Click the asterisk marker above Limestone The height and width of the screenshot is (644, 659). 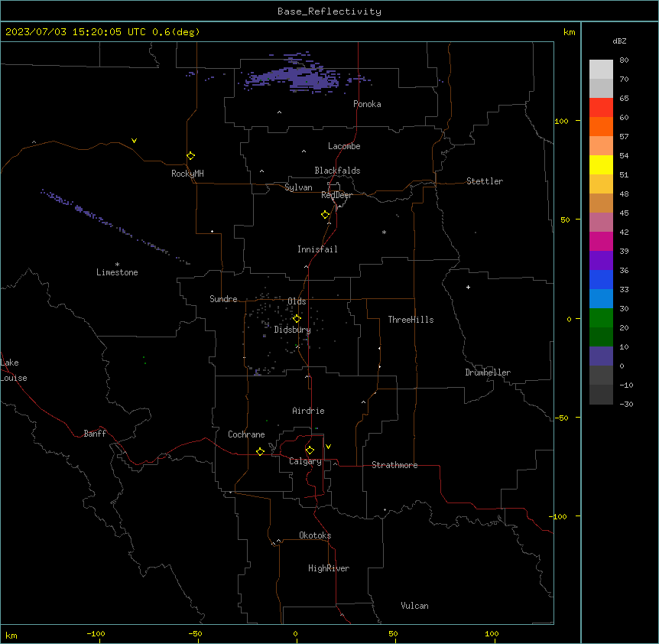click(117, 265)
